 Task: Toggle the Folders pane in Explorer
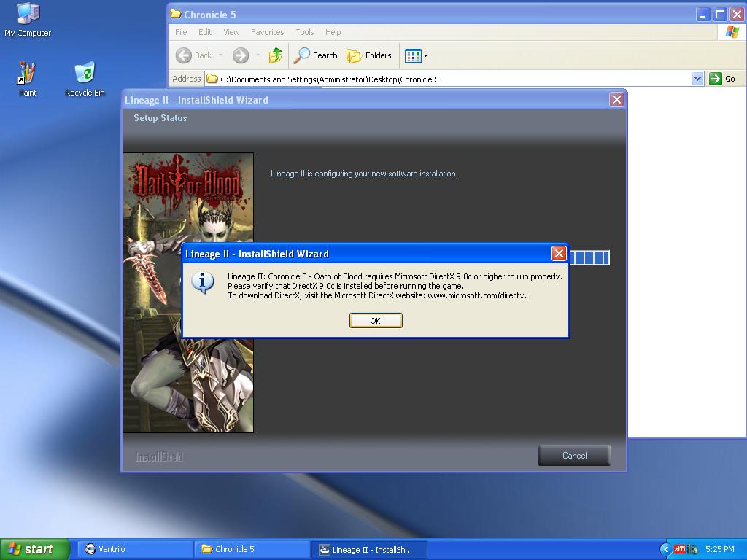click(368, 55)
